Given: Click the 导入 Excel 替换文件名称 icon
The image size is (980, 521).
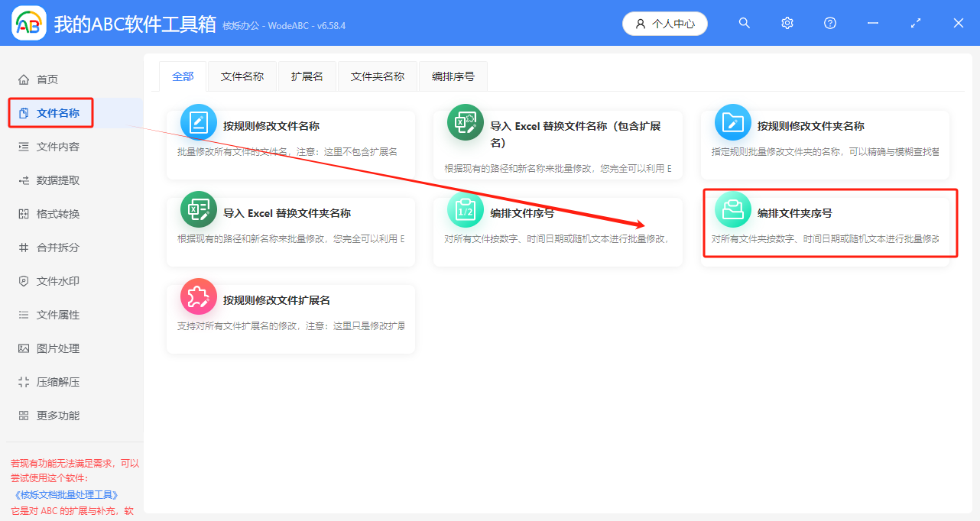Looking at the screenshot, I should pos(466,123).
